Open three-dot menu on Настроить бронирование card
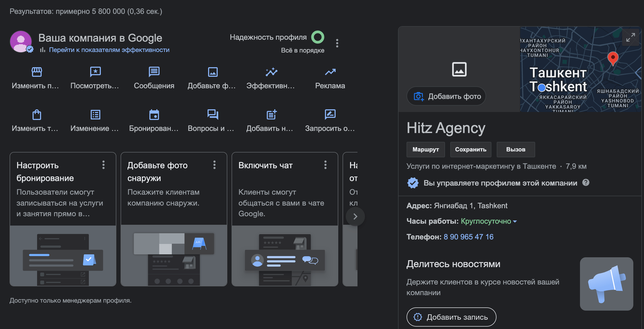644x329 pixels. pos(104,165)
